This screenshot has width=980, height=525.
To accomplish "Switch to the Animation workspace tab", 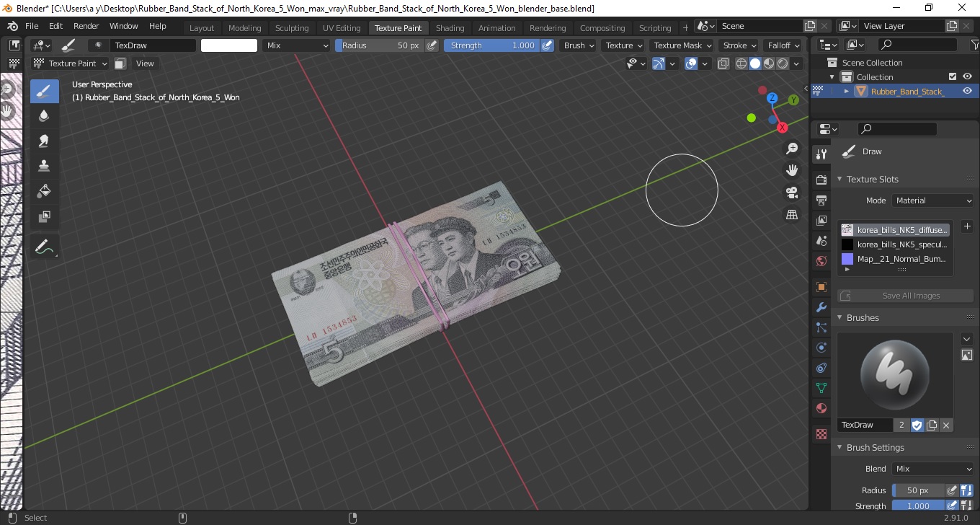I will click(x=497, y=28).
